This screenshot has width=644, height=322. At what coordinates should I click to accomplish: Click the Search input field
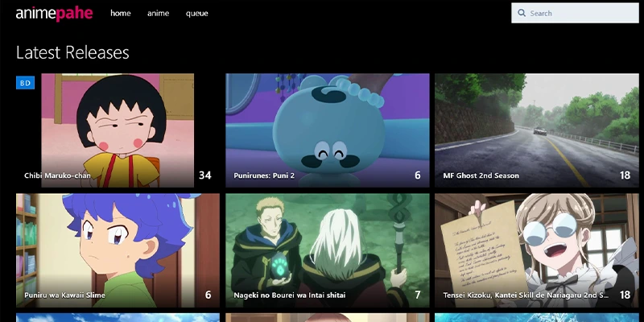[x=575, y=13]
